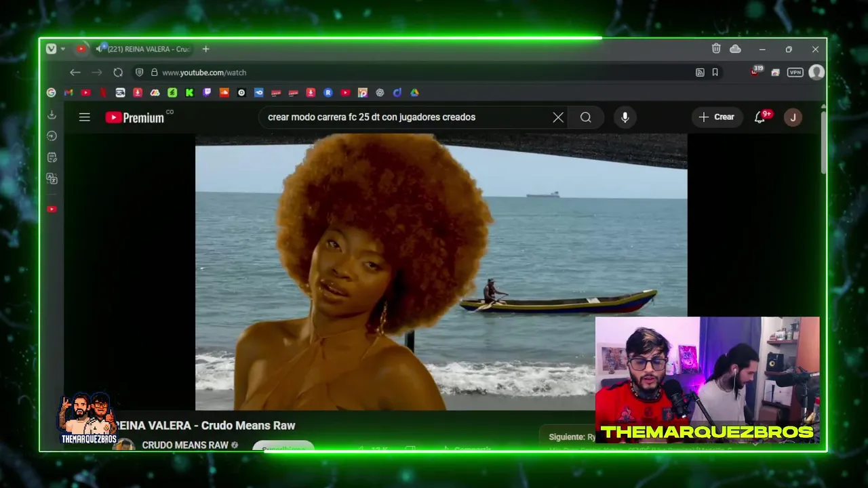Screen dimensions: 868x488
Task: Go forward with the browser forward arrow
Action: click(x=96, y=73)
